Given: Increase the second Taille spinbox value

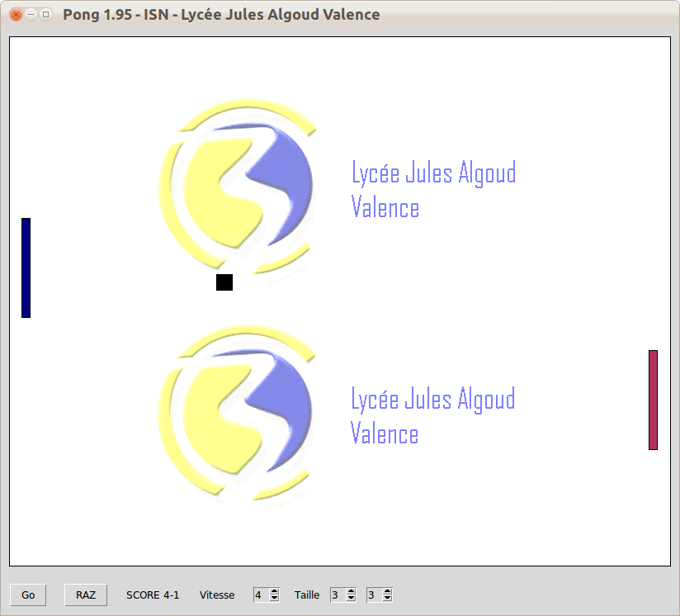Looking at the screenshot, I should [388, 592].
